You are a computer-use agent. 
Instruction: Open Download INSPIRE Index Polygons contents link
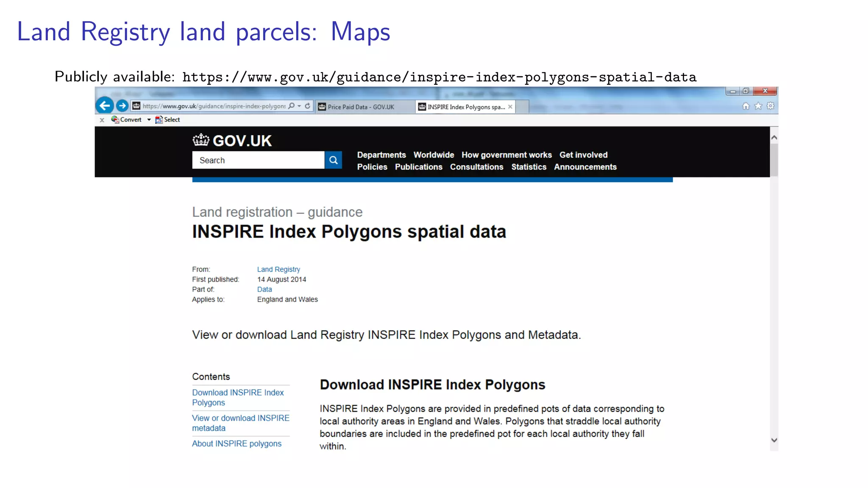click(x=238, y=397)
